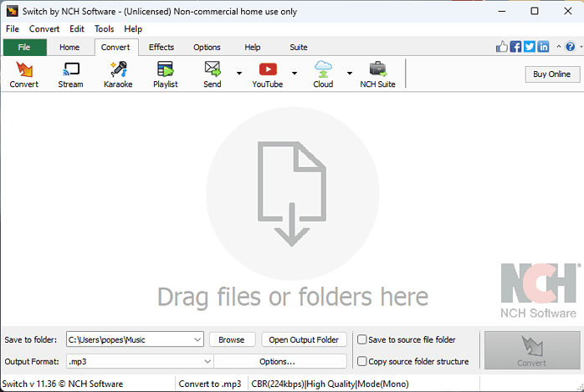Click the Facebook share icon
The height and width of the screenshot is (392, 584).
click(515, 47)
